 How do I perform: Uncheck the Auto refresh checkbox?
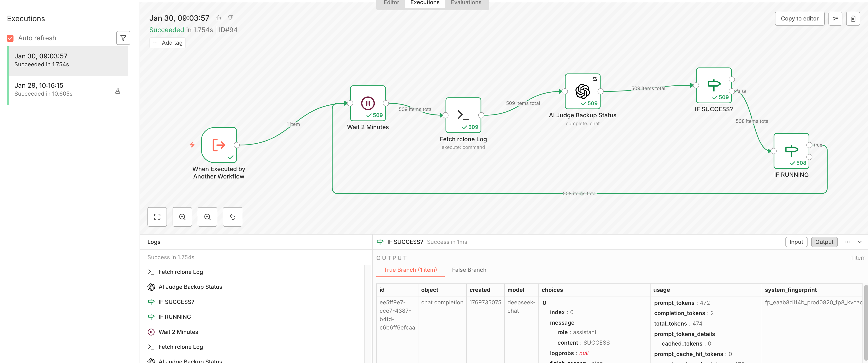(x=10, y=38)
